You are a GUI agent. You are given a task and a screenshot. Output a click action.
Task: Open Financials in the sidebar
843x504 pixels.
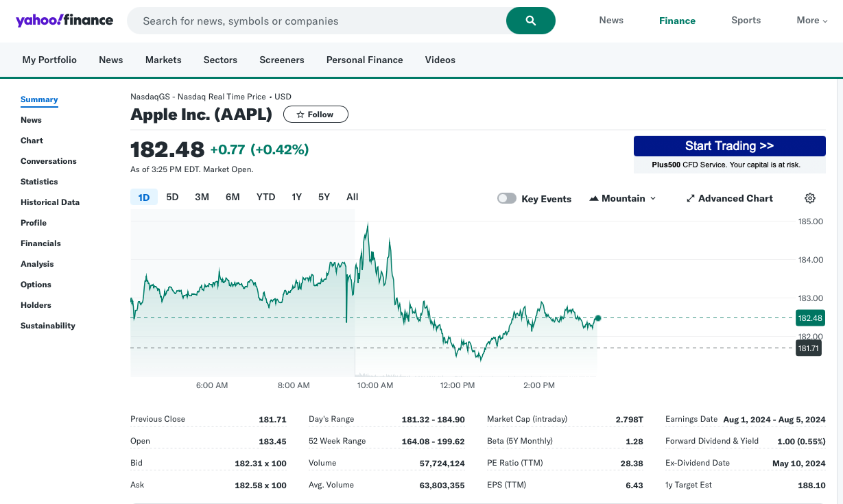point(40,243)
